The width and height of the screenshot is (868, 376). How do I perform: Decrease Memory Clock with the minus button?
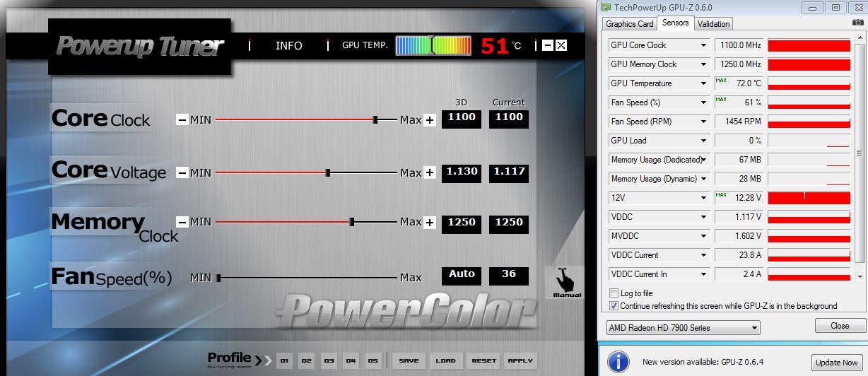182,222
